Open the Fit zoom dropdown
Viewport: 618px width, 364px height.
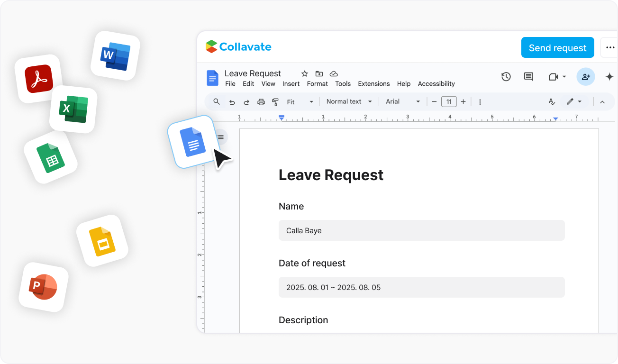[x=300, y=102]
